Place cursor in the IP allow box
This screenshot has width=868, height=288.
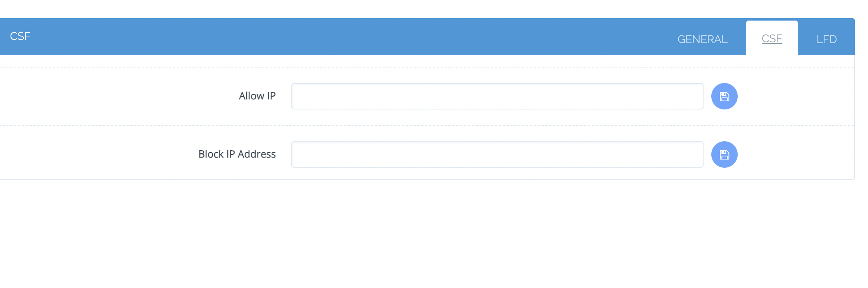point(497,96)
